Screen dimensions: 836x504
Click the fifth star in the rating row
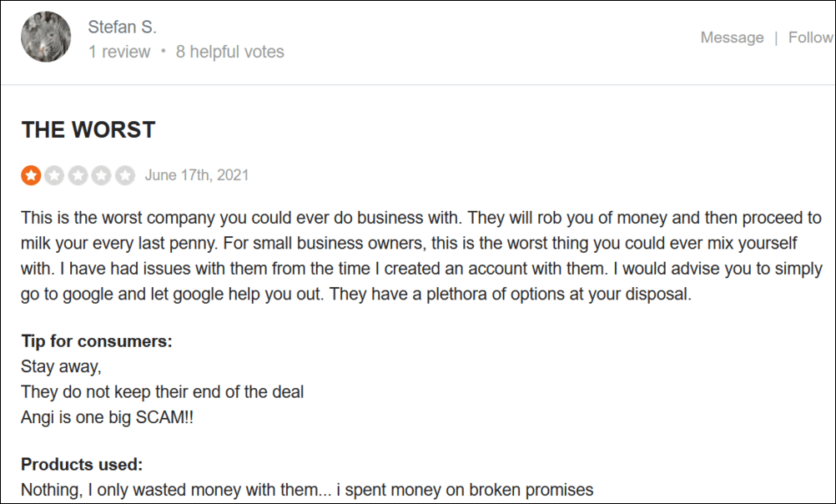(x=125, y=174)
